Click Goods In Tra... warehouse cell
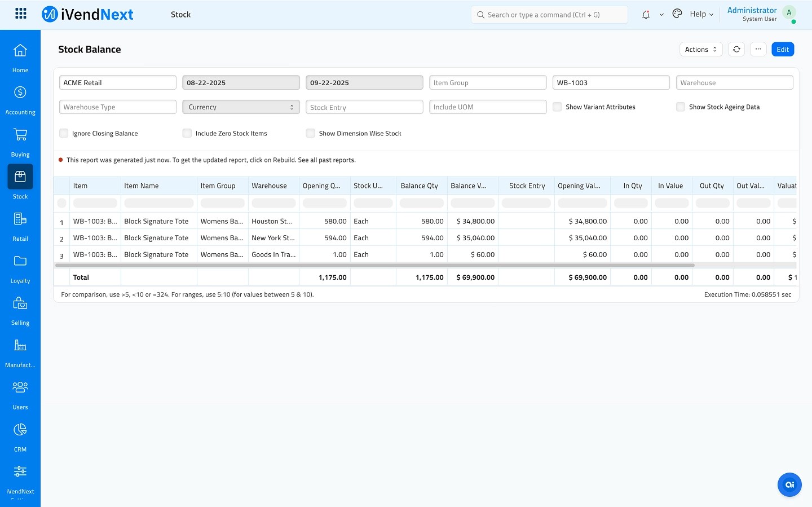This screenshot has height=507, width=812. tap(273, 254)
